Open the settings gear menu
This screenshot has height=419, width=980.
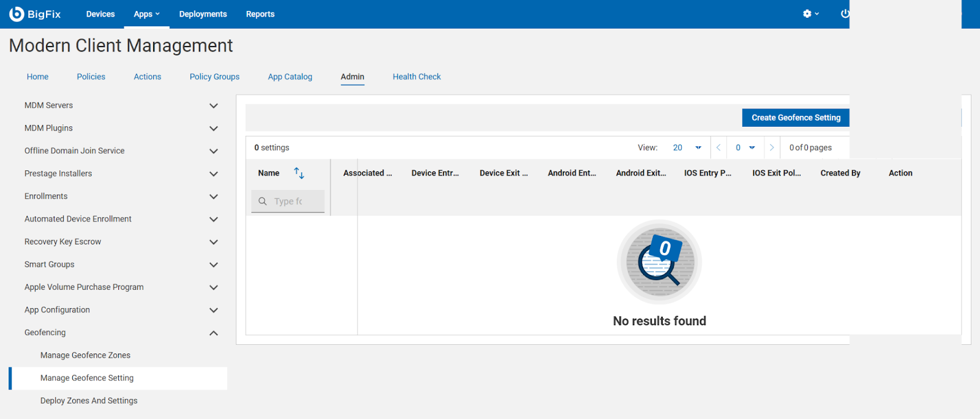pyautogui.click(x=811, y=13)
